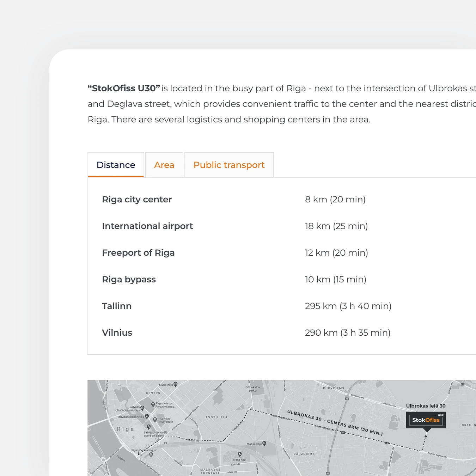Click the Brīvības piemineklis map pin
The image size is (476, 476).
[147, 416]
